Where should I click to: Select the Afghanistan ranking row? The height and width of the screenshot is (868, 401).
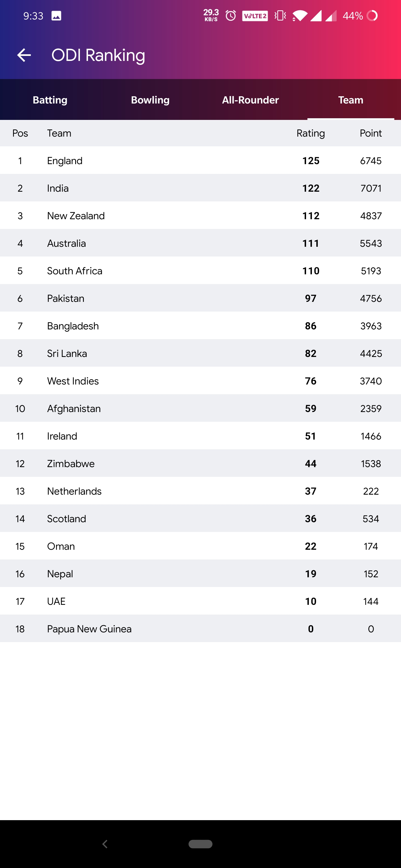pyautogui.click(x=200, y=408)
